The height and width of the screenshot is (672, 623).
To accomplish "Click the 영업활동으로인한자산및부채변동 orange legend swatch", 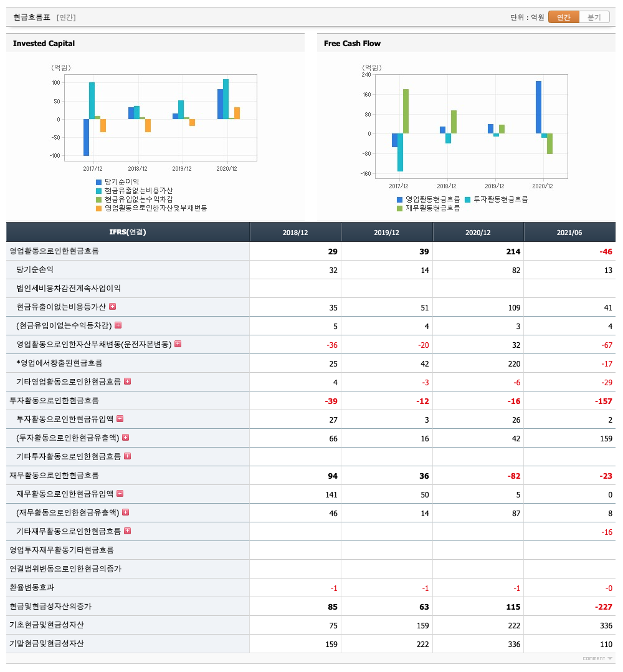I will (98, 208).
